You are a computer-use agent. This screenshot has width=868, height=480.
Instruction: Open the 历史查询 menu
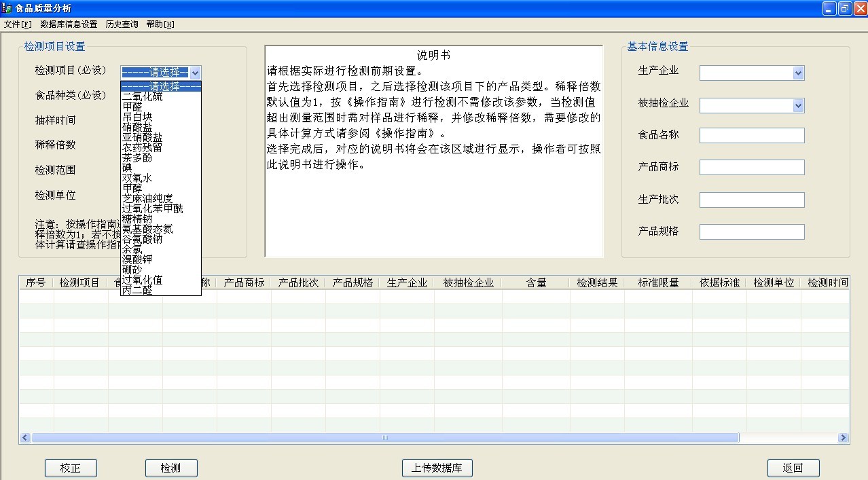pyautogui.click(x=122, y=24)
